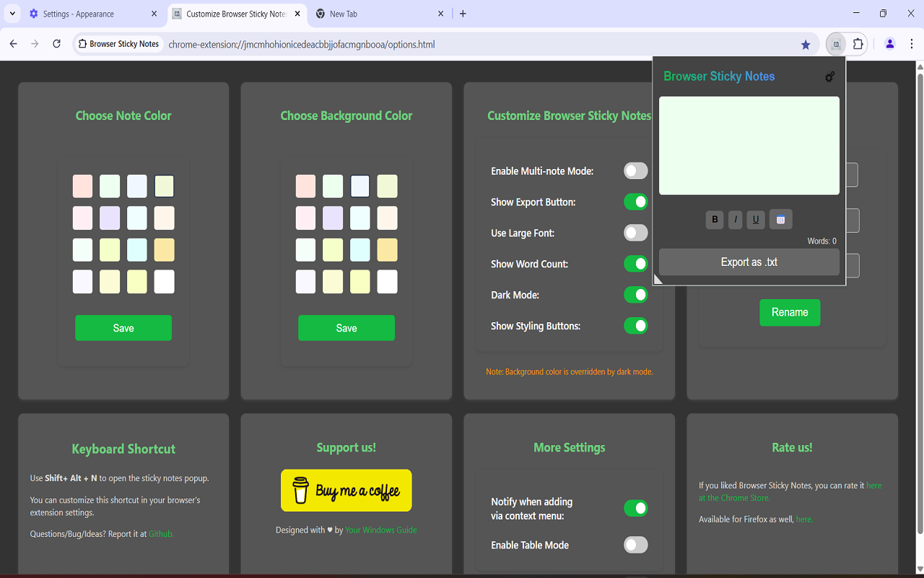Open a new browser tab with plus button
The image size is (924, 578).
coord(463,14)
